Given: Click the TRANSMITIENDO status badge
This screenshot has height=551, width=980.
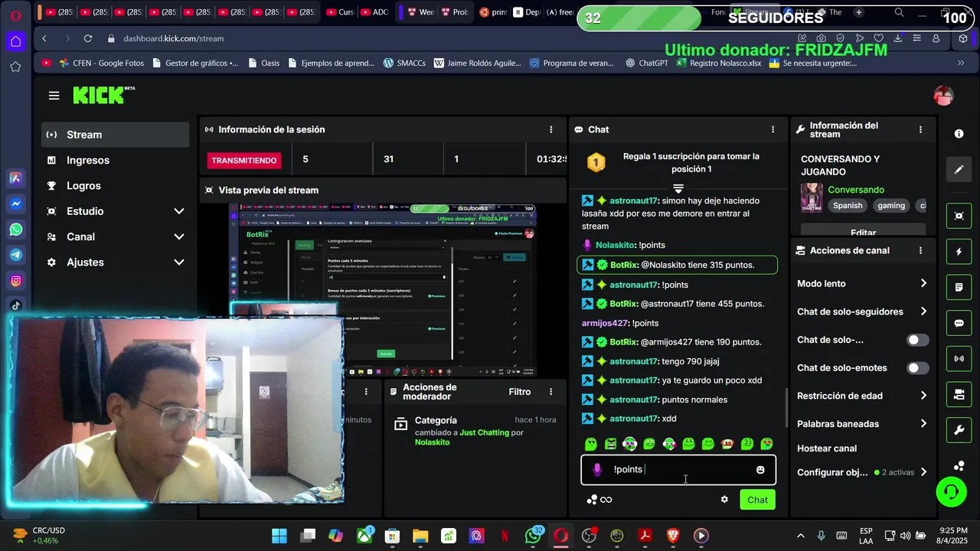Looking at the screenshot, I should [244, 161].
